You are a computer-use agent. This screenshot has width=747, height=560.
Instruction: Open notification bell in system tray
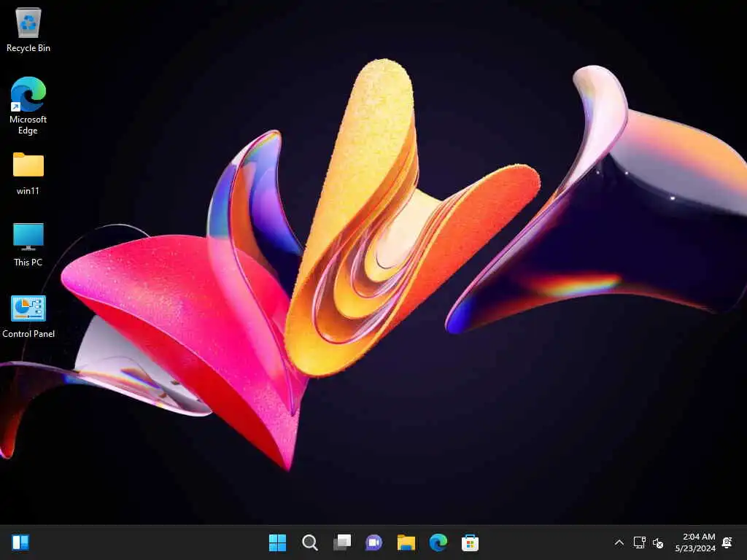727,542
